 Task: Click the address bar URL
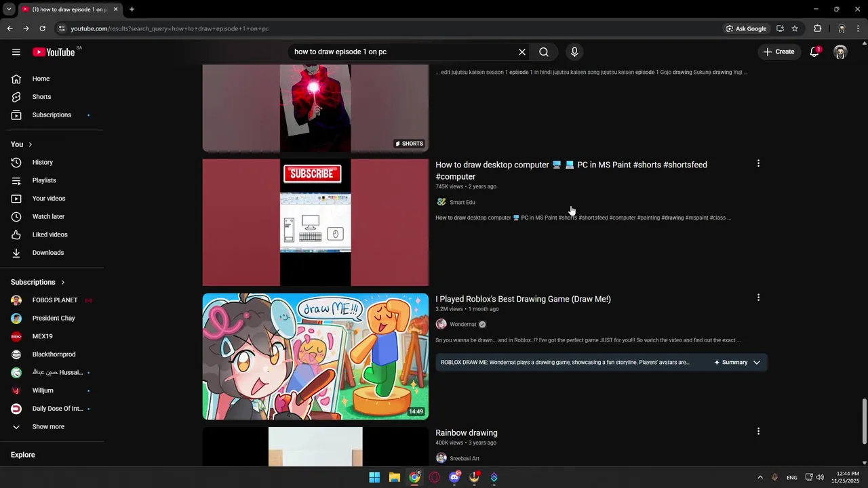point(170,28)
